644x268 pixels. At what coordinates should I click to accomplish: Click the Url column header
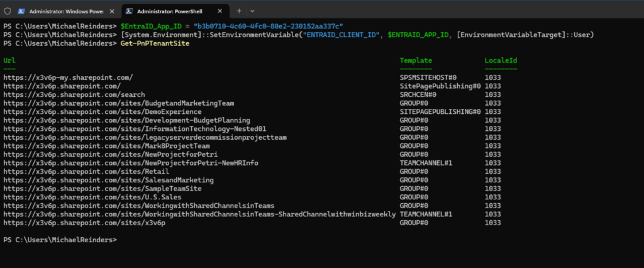pyautogui.click(x=9, y=60)
